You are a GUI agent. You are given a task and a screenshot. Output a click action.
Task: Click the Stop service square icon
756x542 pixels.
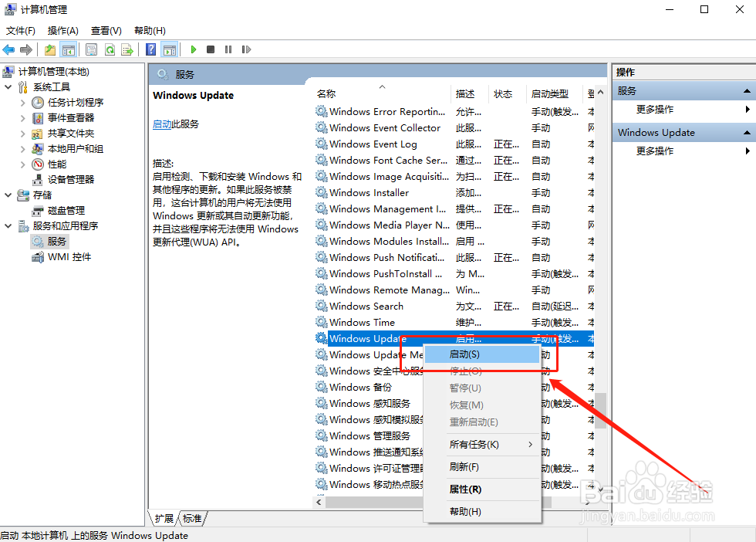point(211,49)
